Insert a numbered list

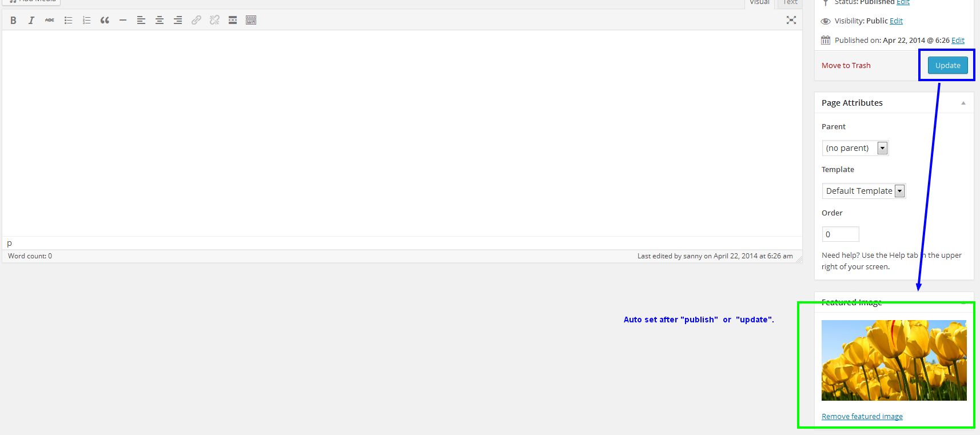point(86,20)
